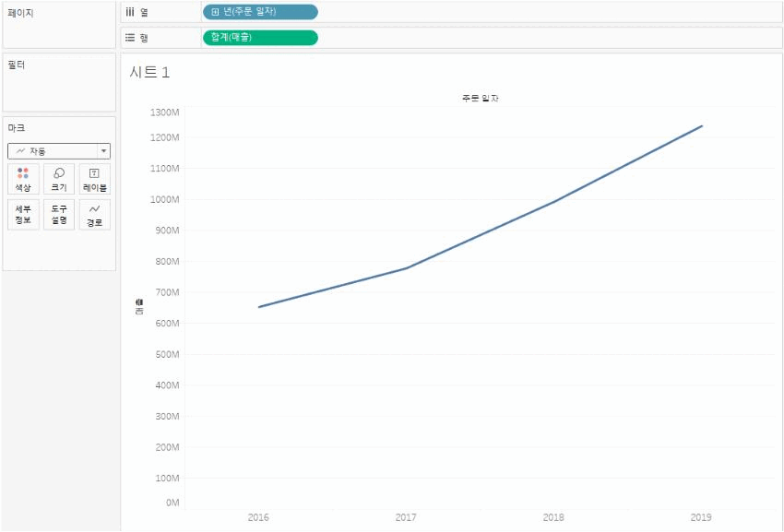Click the 200M y-axis tick label
Image resolution: width=784 pixels, height=532 pixels.
tap(167, 447)
